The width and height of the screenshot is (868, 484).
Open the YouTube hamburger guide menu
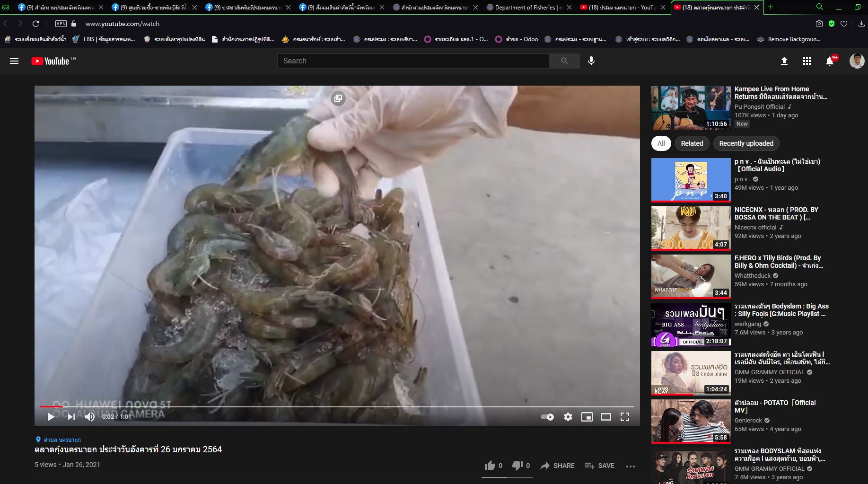pos(14,61)
